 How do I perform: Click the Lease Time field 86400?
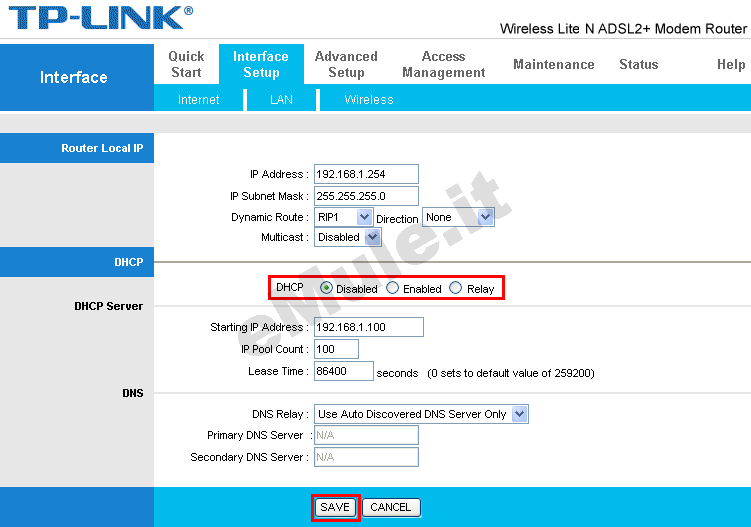click(x=343, y=371)
